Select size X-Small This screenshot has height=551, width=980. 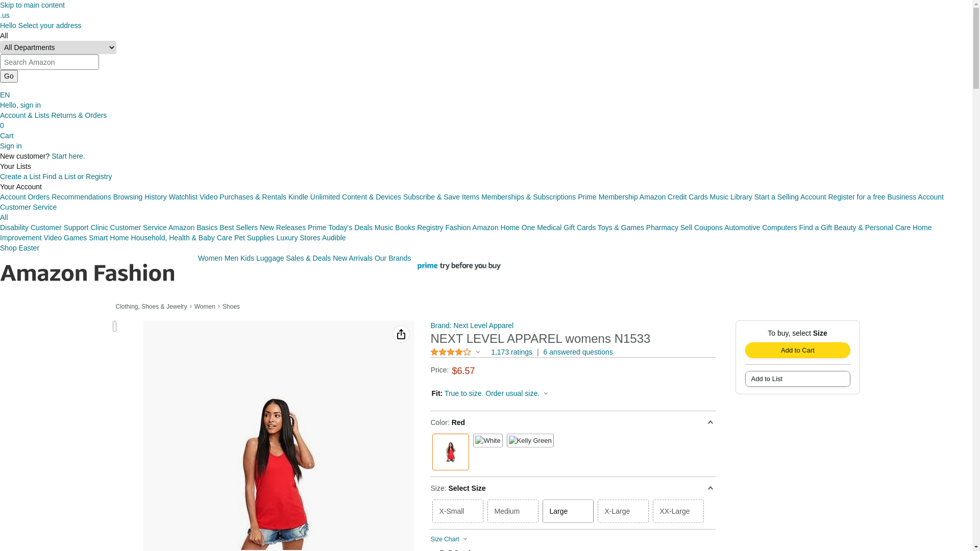(458, 511)
